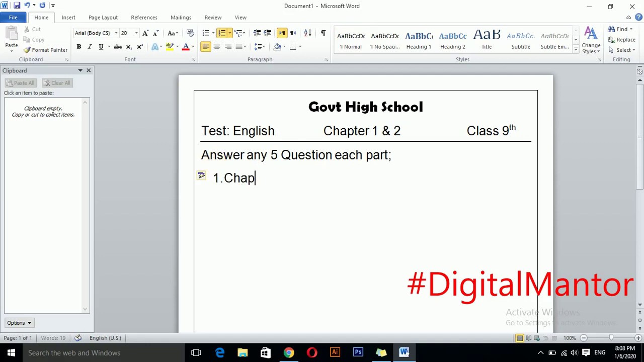Open the font name dropdown
644x362 pixels.
pyautogui.click(x=116, y=33)
